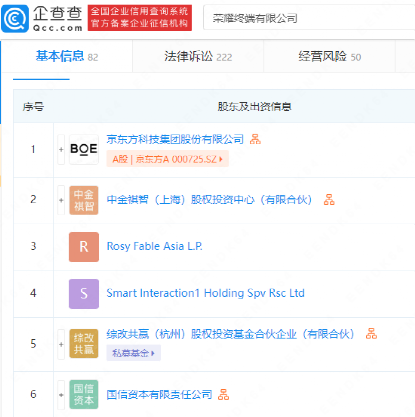This screenshot has width=415, height=417.
Task: Open equity structure icon beside 京东方科技集团
Action: click(255, 139)
